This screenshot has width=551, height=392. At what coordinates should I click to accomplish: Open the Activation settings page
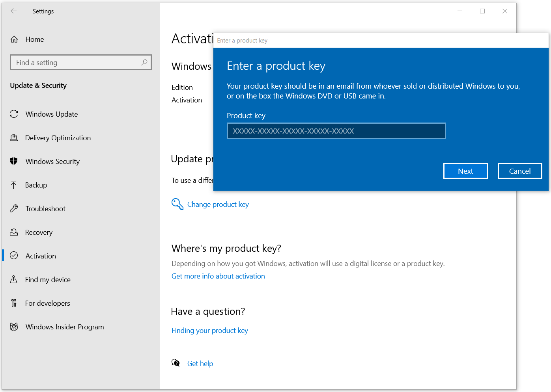(x=41, y=256)
